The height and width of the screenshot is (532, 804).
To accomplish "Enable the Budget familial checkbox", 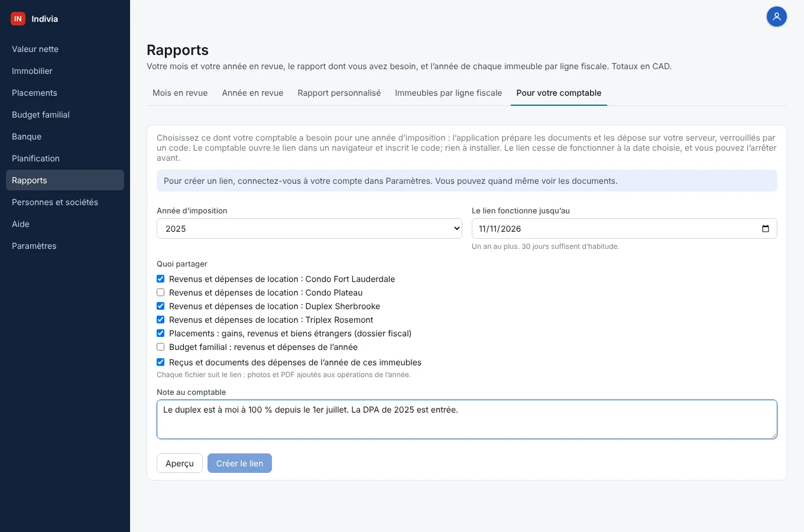I will 160,347.
